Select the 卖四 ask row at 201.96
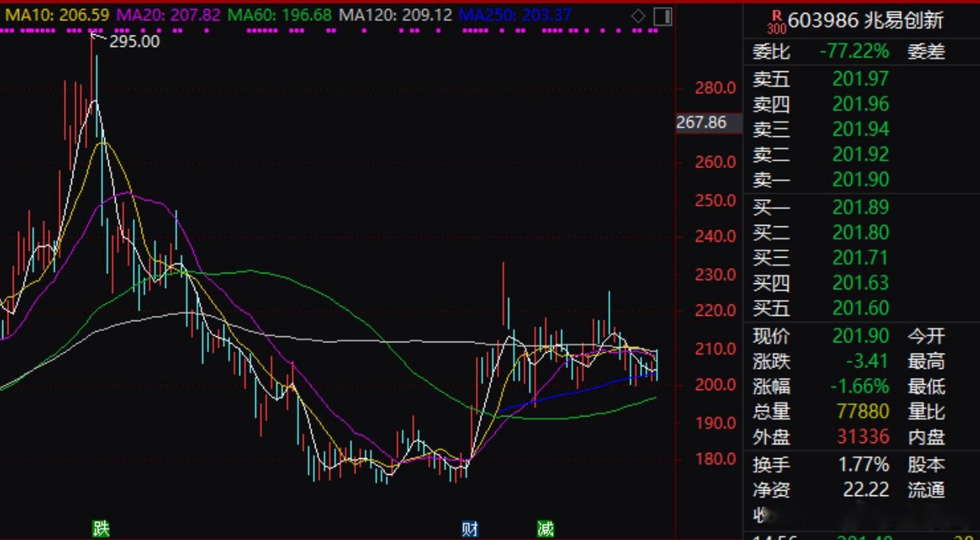980x540 pixels. coord(821,105)
